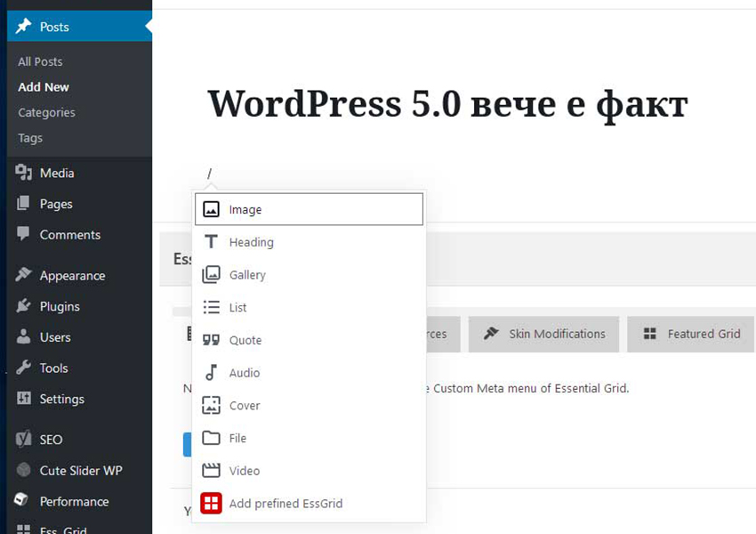Click the Pages icon in sidebar
756x534 pixels.
click(x=23, y=203)
